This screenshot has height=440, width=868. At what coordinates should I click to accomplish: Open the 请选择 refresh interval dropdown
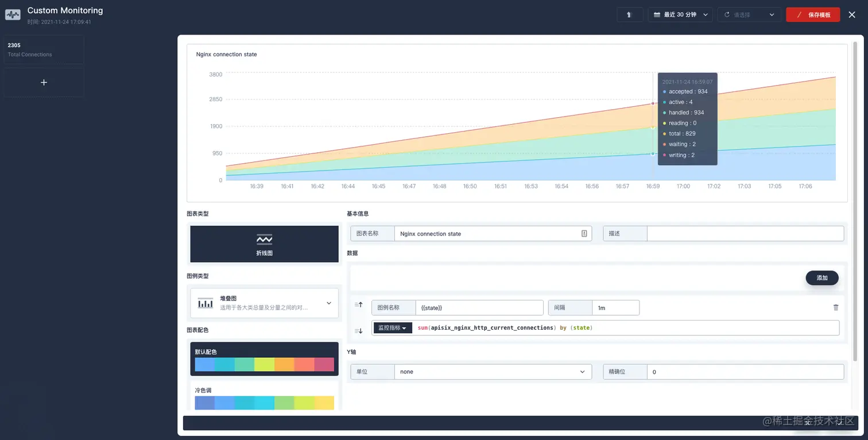(x=749, y=15)
